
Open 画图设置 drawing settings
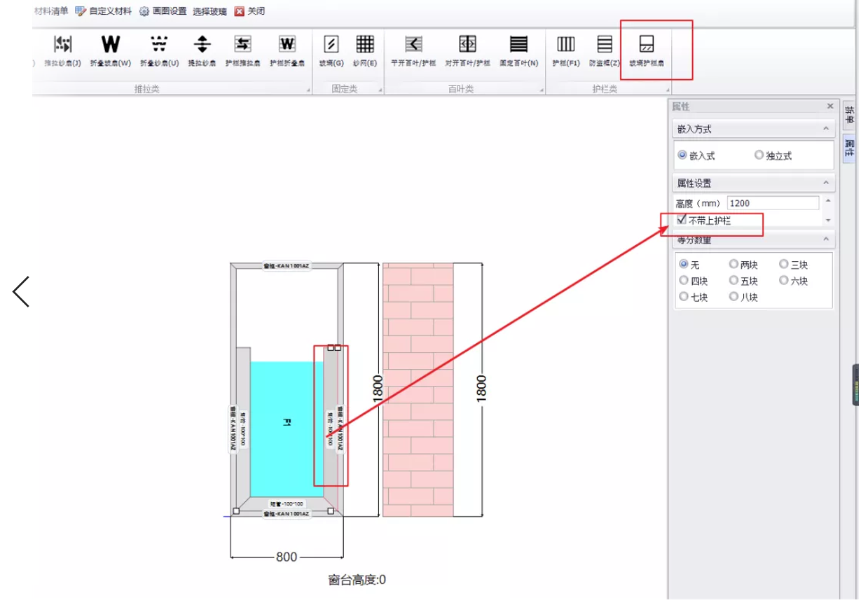163,11
